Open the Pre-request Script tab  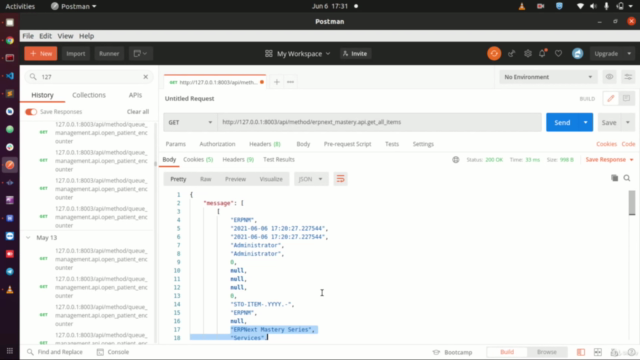click(x=347, y=144)
